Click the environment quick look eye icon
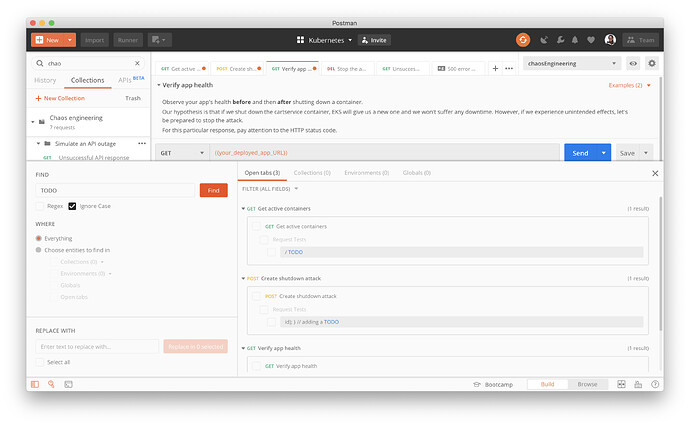The image size is (690, 426). coord(633,63)
